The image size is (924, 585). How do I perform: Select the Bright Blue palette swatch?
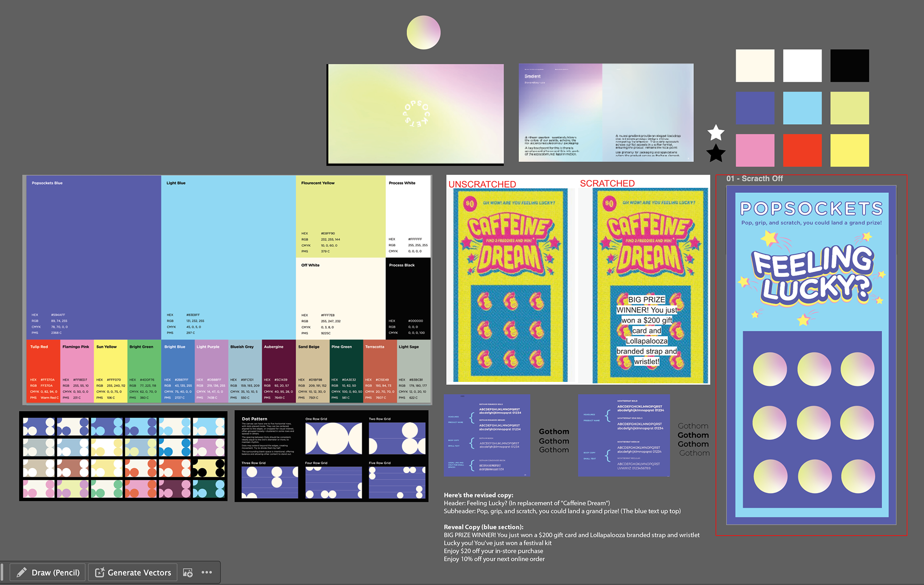[x=178, y=371]
